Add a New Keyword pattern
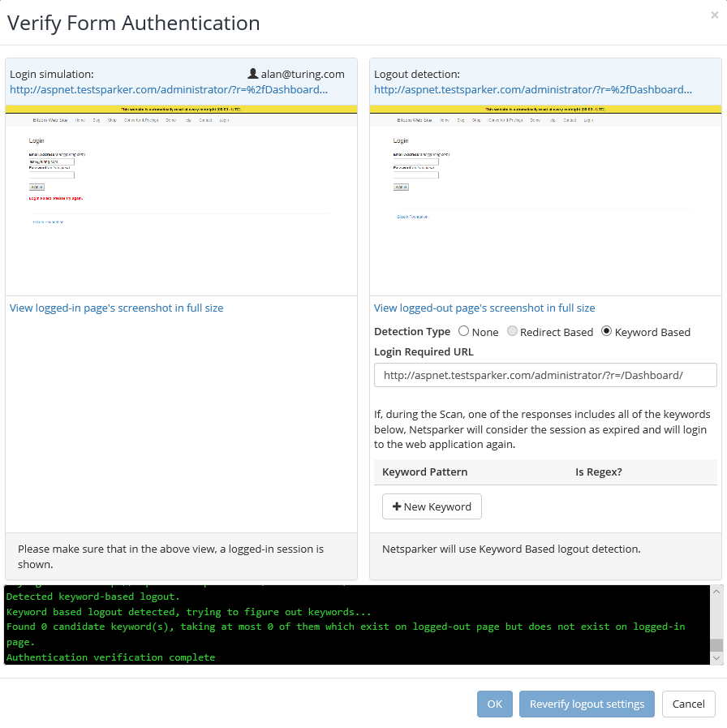The image size is (727, 728). [x=432, y=506]
